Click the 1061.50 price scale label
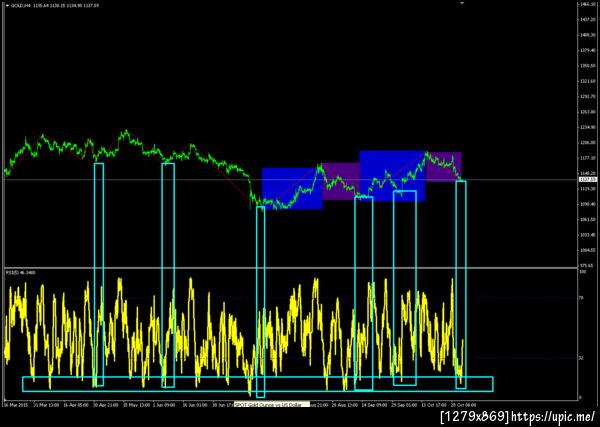 pos(587,220)
